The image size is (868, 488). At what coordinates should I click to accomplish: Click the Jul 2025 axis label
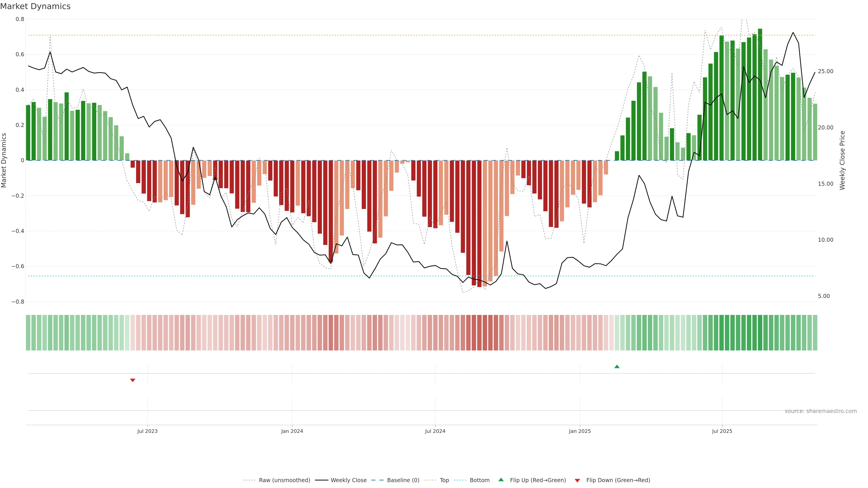(x=722, y=431)
